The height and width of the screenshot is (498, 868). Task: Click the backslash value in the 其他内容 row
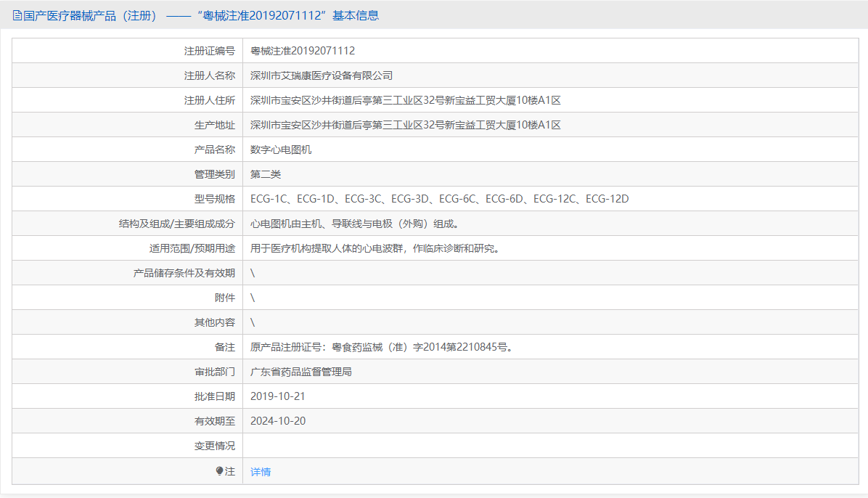[x=253, y=322]
